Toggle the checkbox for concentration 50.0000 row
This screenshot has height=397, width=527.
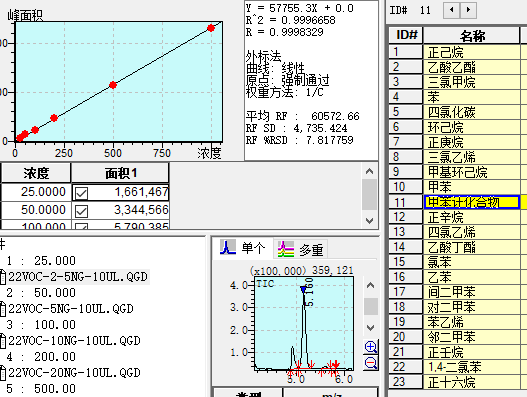81,211
